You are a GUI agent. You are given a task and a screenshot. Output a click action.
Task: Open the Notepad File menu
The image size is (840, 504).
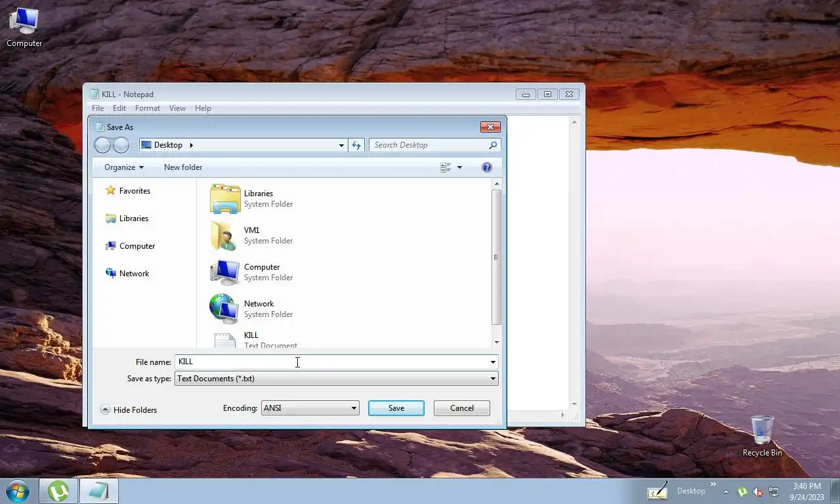click(x=98, y=108)
